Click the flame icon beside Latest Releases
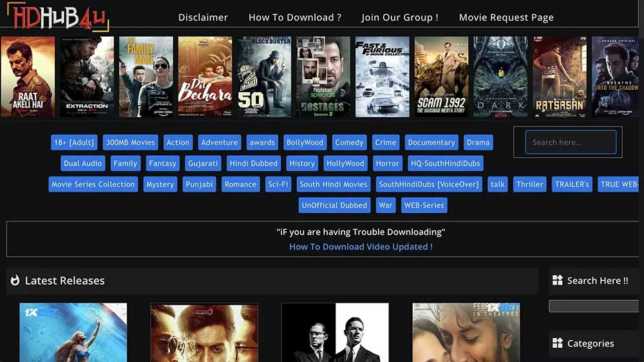This screenshot has height=362, width=644. 15,281
